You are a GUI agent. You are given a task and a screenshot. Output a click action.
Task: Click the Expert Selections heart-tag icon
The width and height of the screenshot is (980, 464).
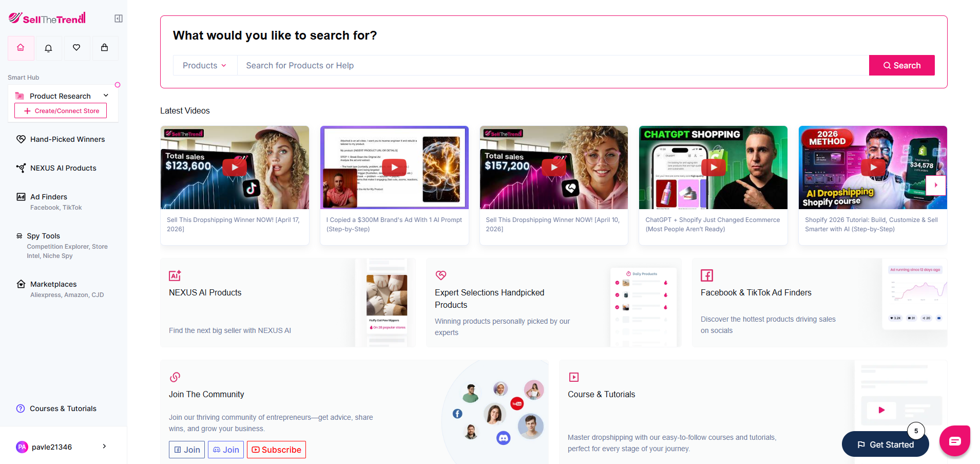441,275
